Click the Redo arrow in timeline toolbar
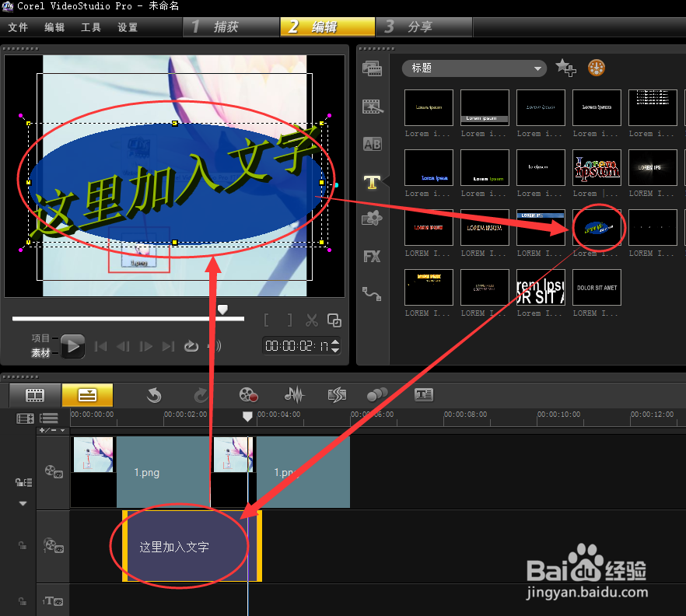 [x=201, y=395]
